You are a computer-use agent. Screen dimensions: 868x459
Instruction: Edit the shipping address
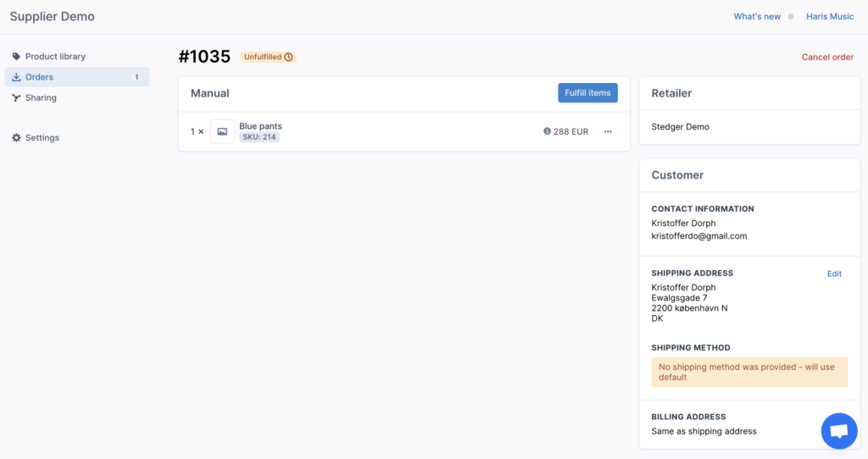pos(834,274)
